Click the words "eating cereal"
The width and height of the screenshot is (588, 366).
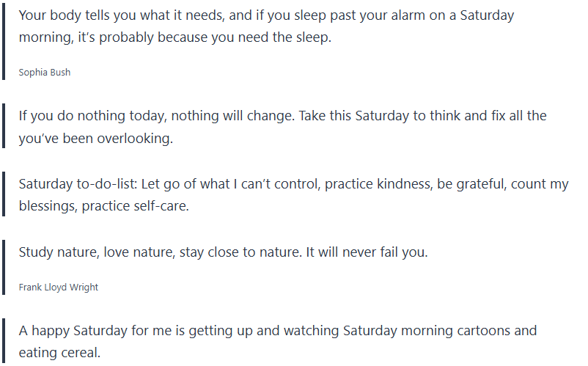(x=59, y=353)
